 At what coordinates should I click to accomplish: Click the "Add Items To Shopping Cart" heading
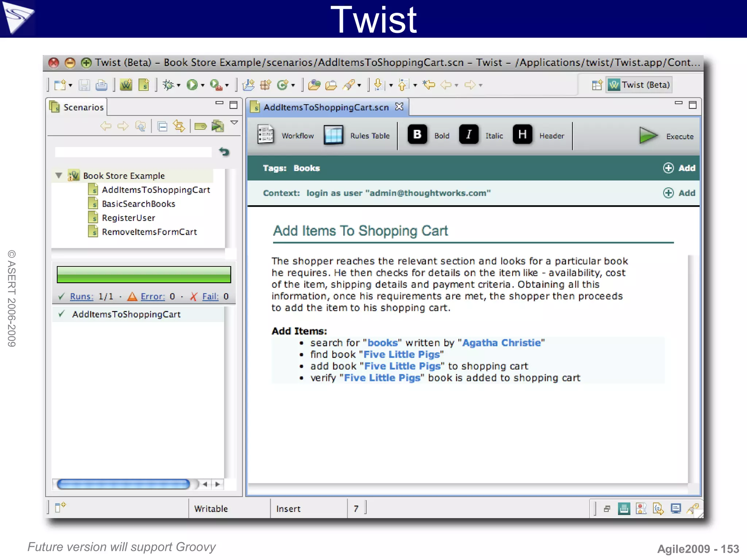pyautogui.click(x=360, y=231)
